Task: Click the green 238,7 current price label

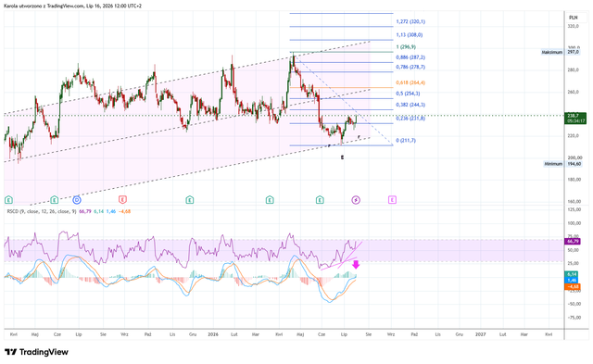Action: (x=574, y=119)
